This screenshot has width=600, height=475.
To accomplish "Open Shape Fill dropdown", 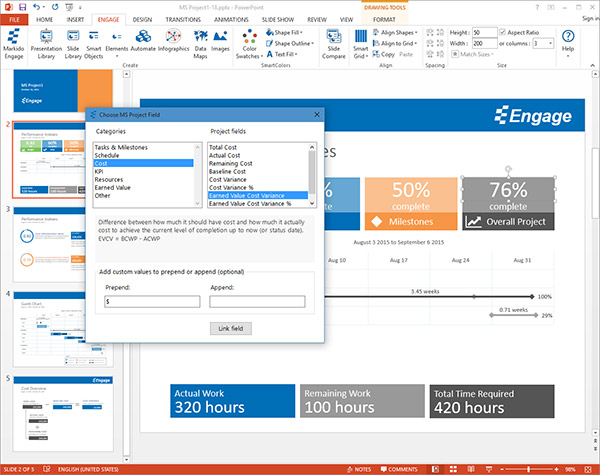I will point(284,33).
